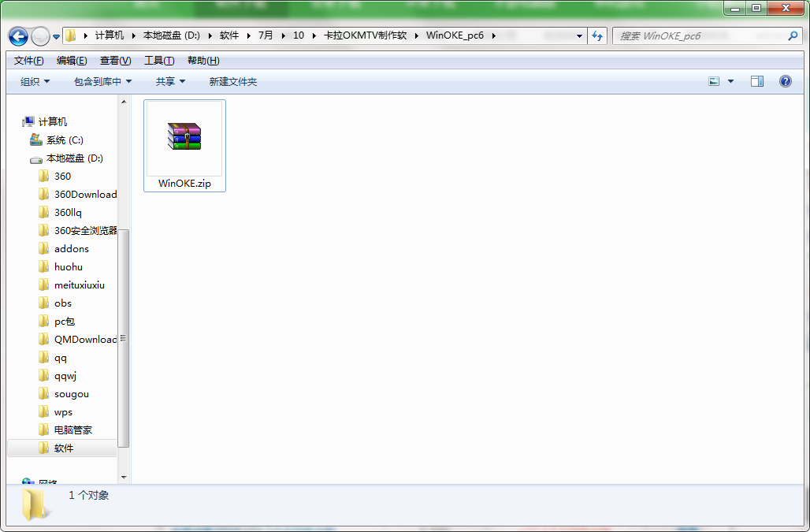The image size is (810, 532).
Task: Open the meituxiuxiu folder in the tree
Action: (79, 285)
